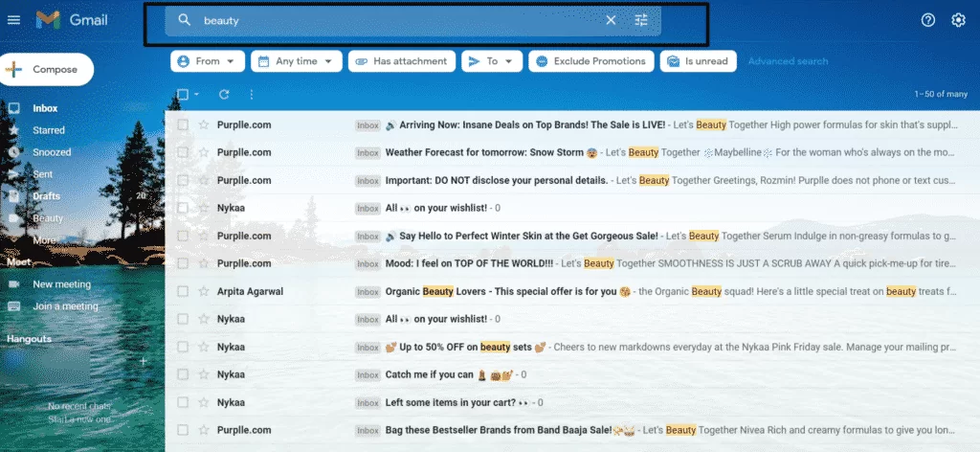Screen dimensions: 980x452
Task: Tick checkbox for 'Mood: I feel on TOP' email
Action: [183, 263]
